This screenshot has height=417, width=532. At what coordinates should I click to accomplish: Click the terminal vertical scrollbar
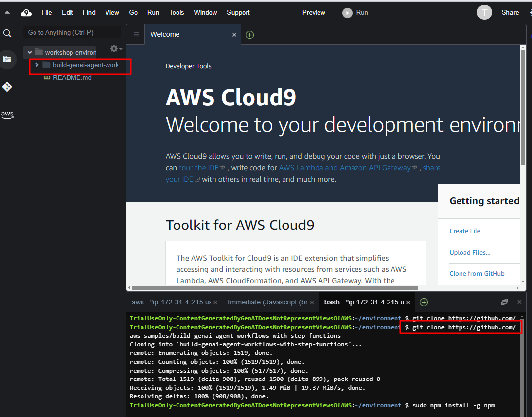click(x=522, y=367)
